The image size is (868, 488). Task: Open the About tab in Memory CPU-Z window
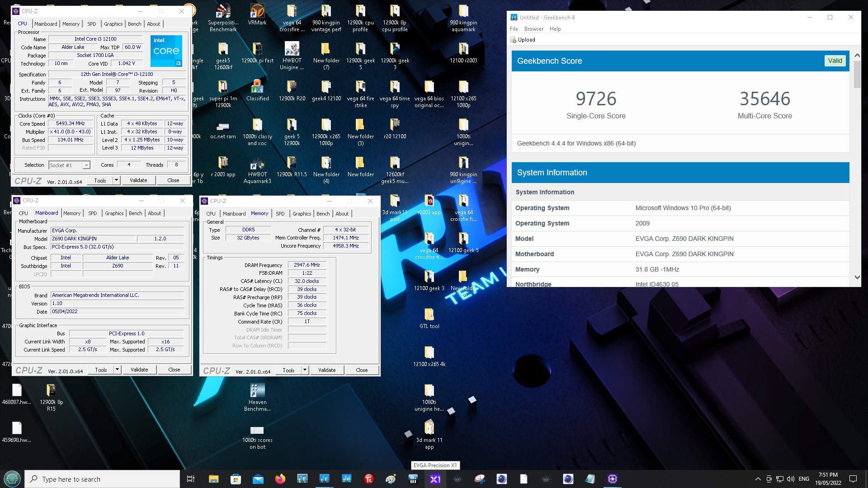[x=342, y=214]
